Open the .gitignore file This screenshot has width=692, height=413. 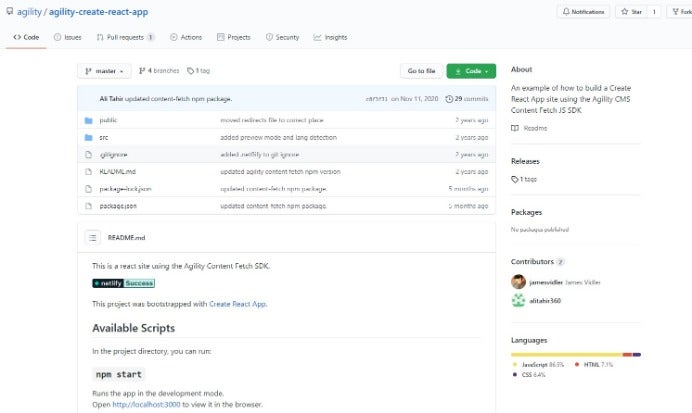pyautogui.click(x=113, y=155)
